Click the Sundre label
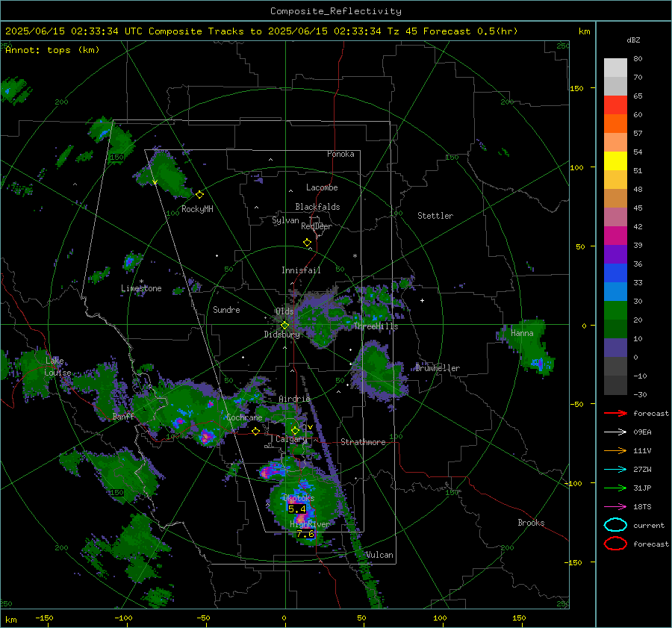The height and width of the screenshot is (628, 672). click(226, 310)
